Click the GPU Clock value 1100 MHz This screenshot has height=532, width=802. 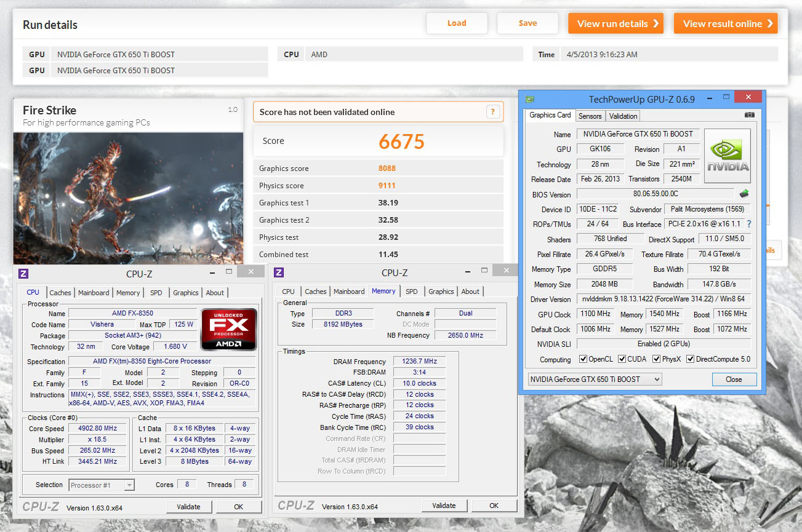point(595,314)
